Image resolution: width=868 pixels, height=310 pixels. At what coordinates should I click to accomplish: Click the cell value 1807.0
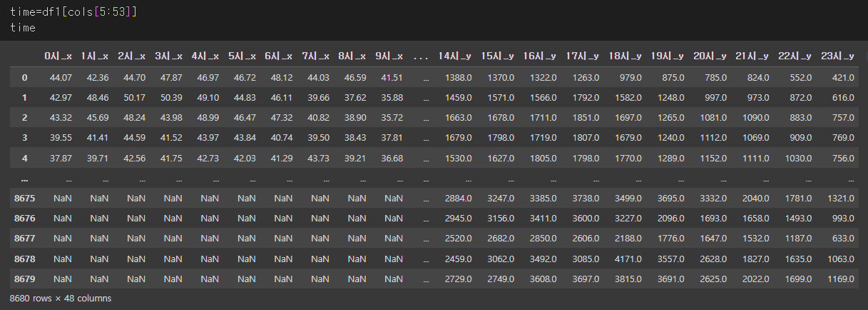point(585,137)
